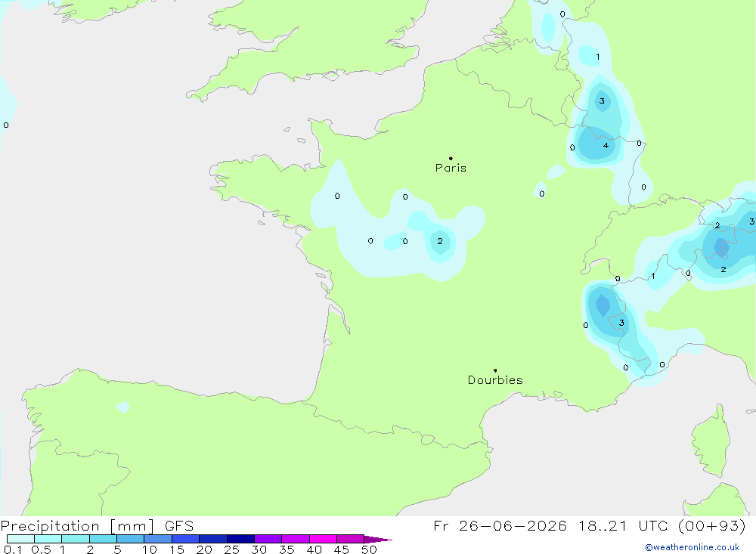Screen dimensions: 756x554
Task: Click legend scale label '10'
Action: tap(150, 549)
